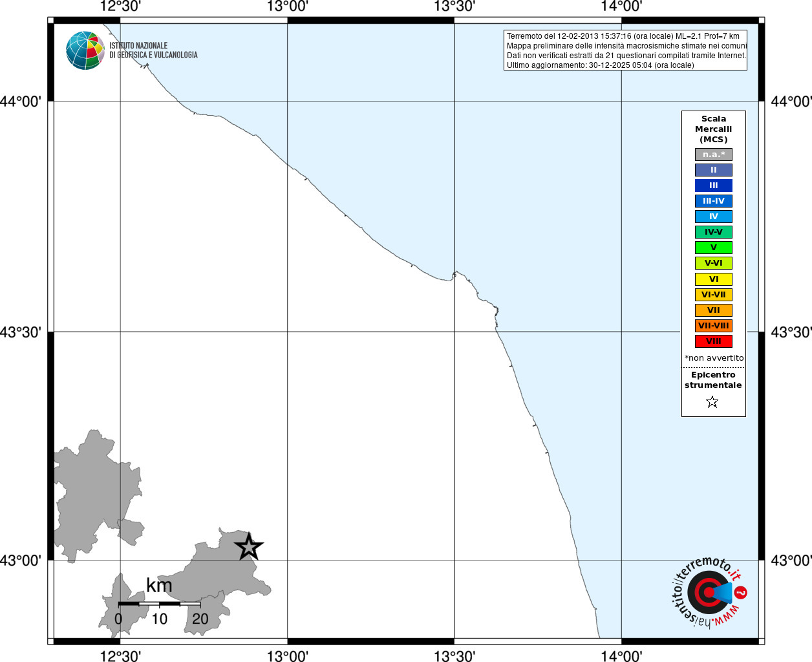This screenshot has width=812, height=662.
Task: Click the '*non avvertito' legend note
Action: [714, 358]
